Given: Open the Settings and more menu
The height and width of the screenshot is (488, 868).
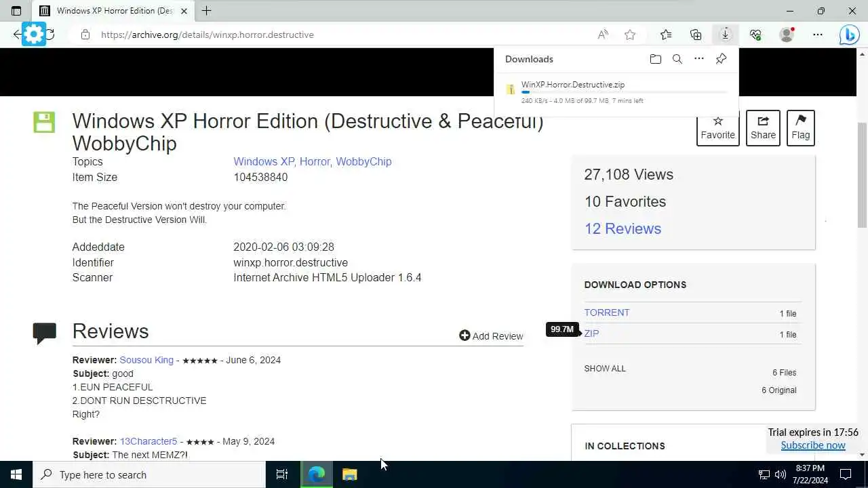Looking at the screenshot, I should pos(818,35).
